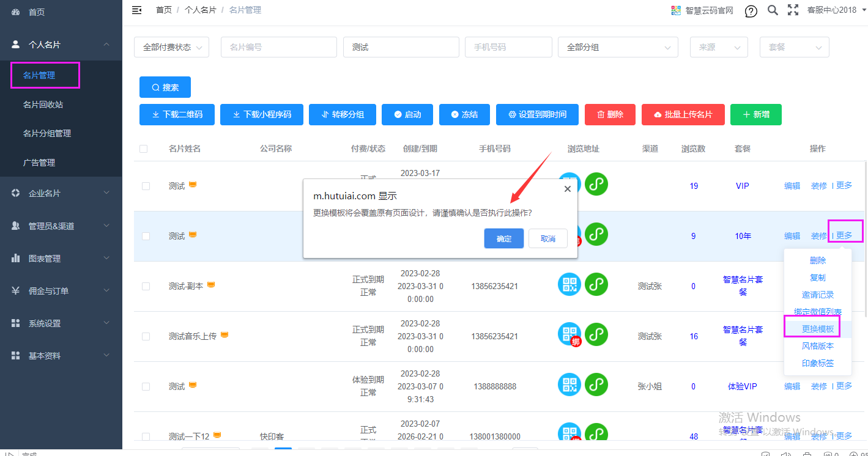Image resolution: width=868 pixels, height=456 pixels.
Task: Open the 全部付费状态 dropdown
Action: click(x=171, y=47)
